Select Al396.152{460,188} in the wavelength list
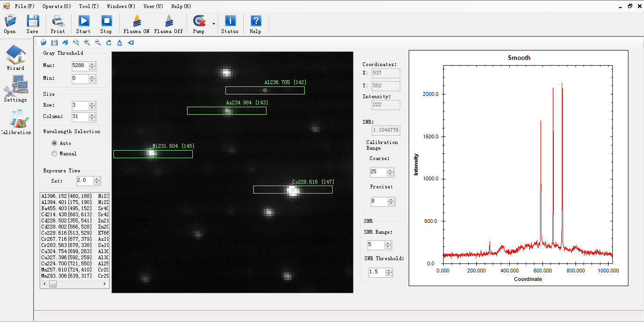Viewport: 644px width, 322px height. 67,196
